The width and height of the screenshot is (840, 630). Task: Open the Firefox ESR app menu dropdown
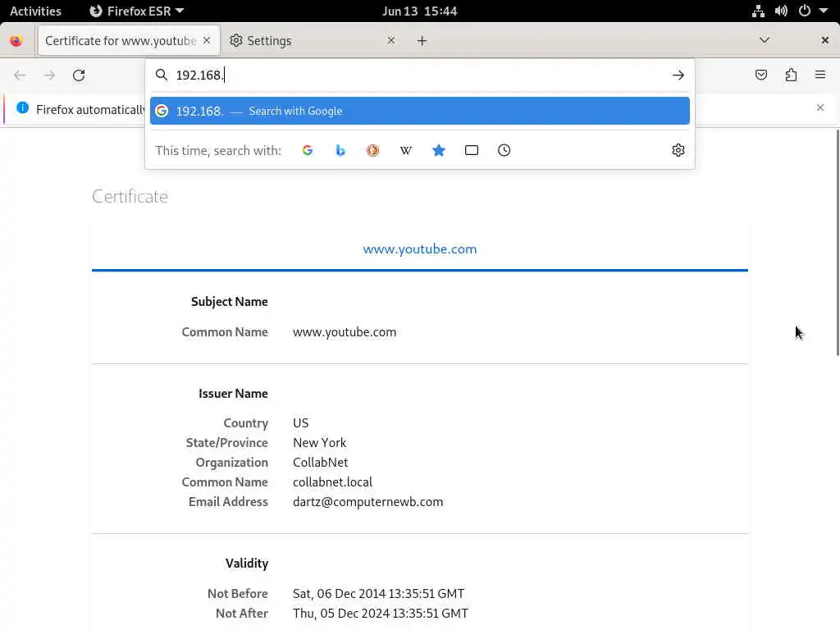(136, 11)
